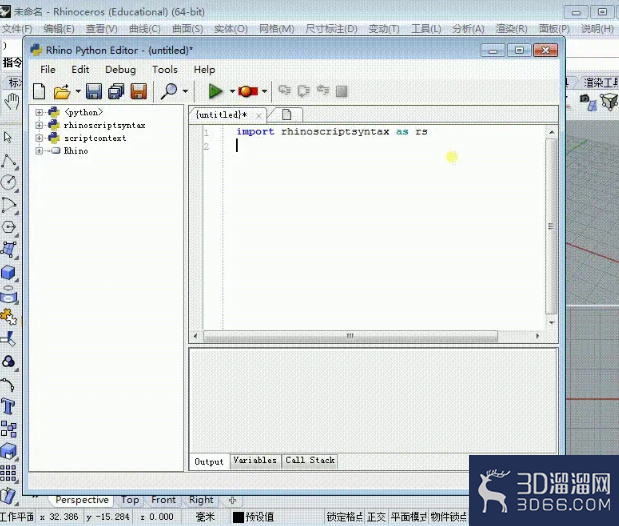Click the black 预设值 layer color swatch
Screen dimensions: 619x526
238,517
